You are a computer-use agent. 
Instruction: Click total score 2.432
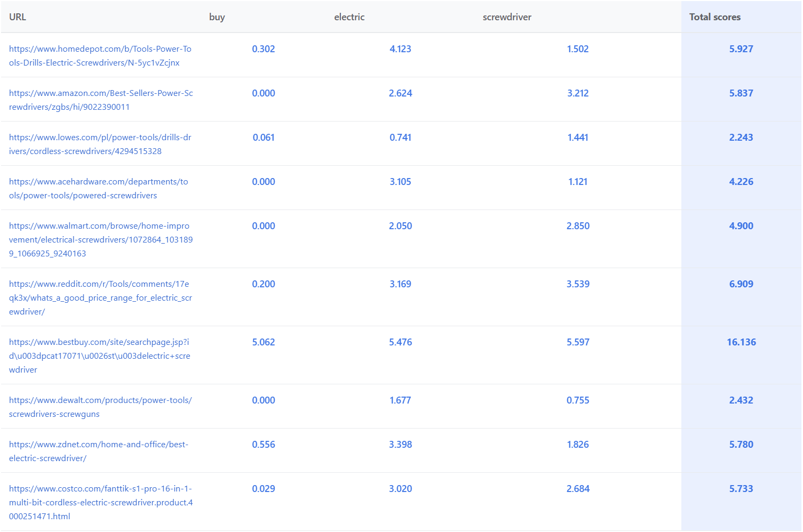741,400
